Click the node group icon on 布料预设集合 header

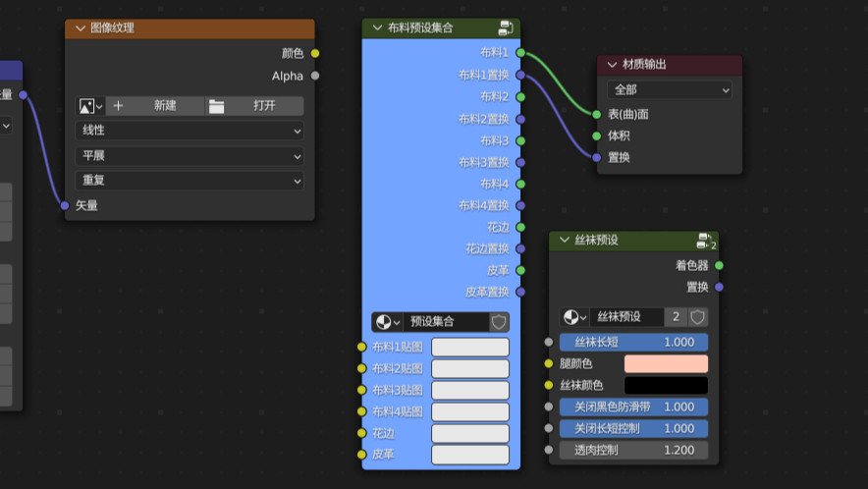pos(506,28)
